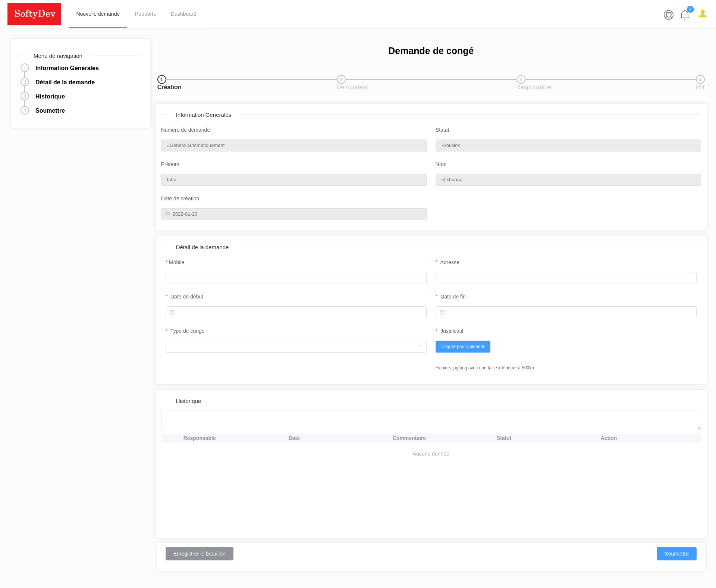Screen dimensions: 716x588
Task: Select step 3 Responsable in the stepper
Action: tap(521, 79)
